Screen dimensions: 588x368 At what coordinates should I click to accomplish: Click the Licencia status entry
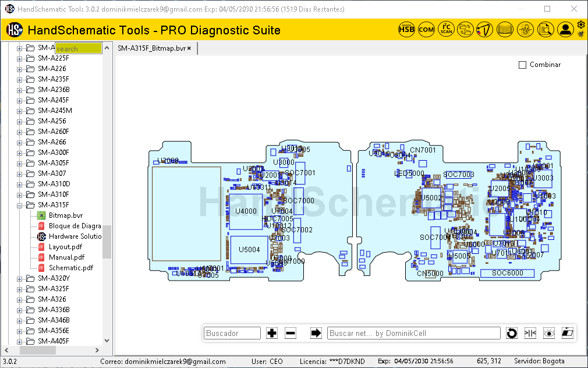click(x=332, y=362)
